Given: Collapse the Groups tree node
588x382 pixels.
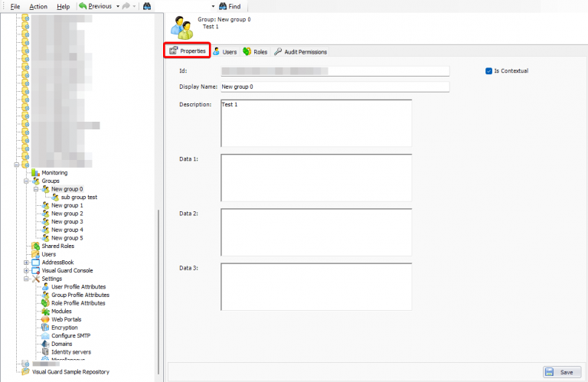Looking at the screenshot, I should pos(26,181).
